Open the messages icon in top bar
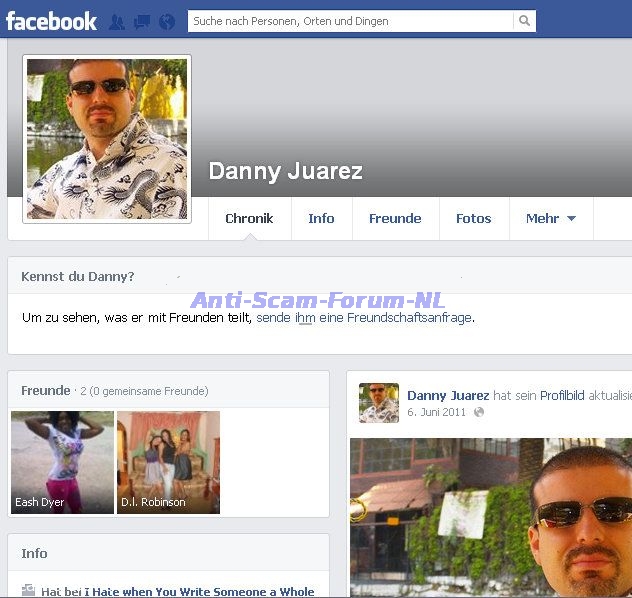 click(x=142, y=22)
